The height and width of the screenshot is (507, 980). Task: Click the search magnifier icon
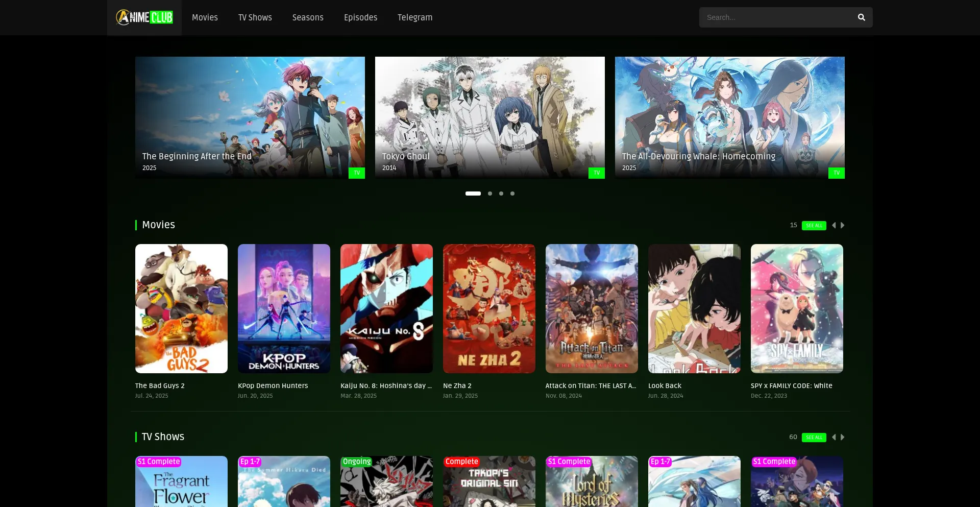861,17
